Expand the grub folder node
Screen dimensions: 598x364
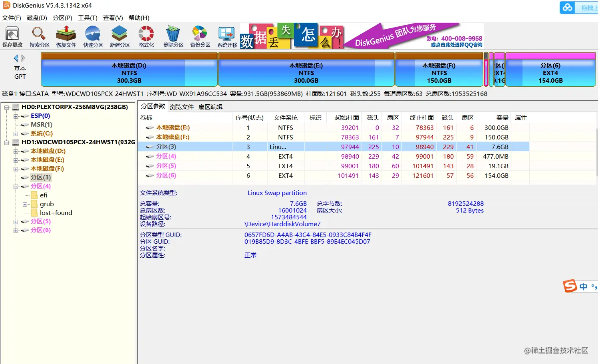click(25, 204)
